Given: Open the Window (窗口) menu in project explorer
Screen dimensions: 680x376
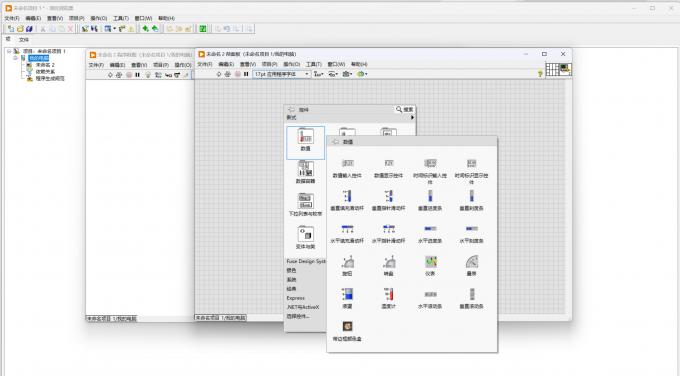Looking at the screenshot, I should pos(143,18).
